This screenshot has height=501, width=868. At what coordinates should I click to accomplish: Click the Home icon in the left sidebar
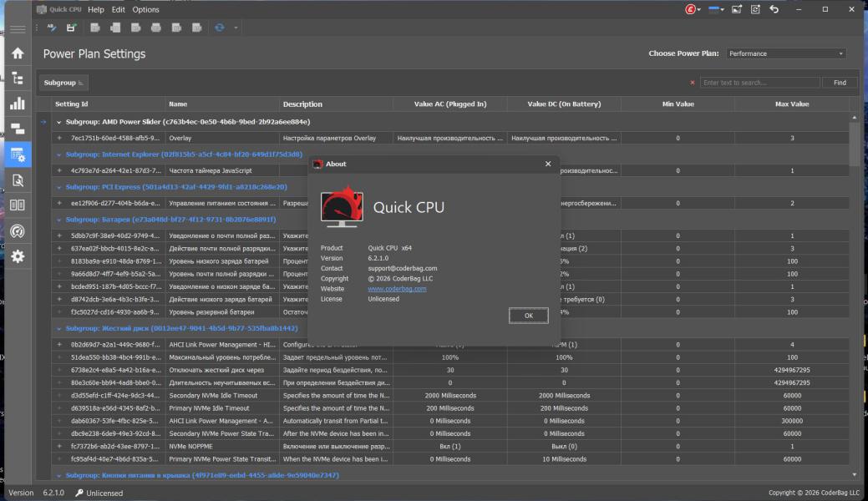pyautogui.click(x=18, y=53)
